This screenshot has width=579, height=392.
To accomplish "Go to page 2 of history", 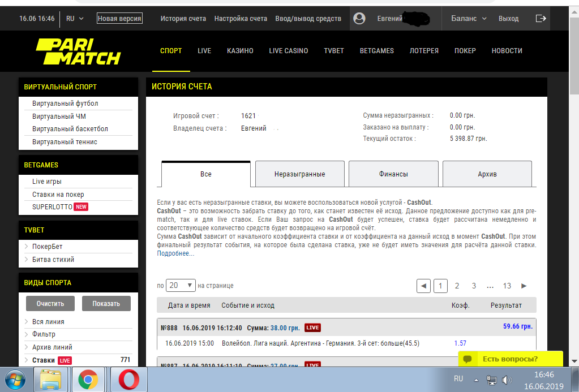I will point(457,286).
